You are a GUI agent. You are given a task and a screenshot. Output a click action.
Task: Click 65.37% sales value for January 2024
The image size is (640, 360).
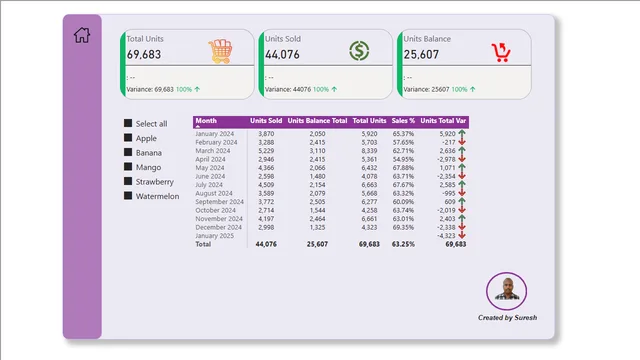click(403, 133)
